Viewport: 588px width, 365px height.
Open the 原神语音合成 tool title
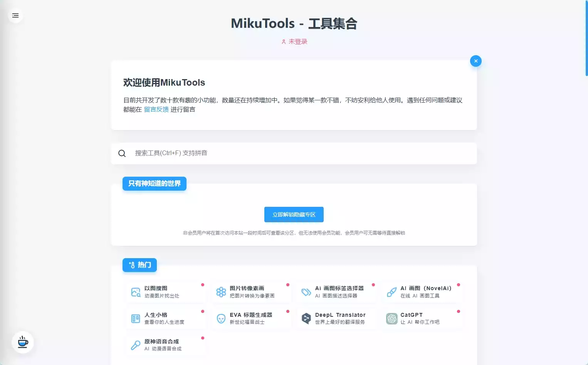pos(162,341)
